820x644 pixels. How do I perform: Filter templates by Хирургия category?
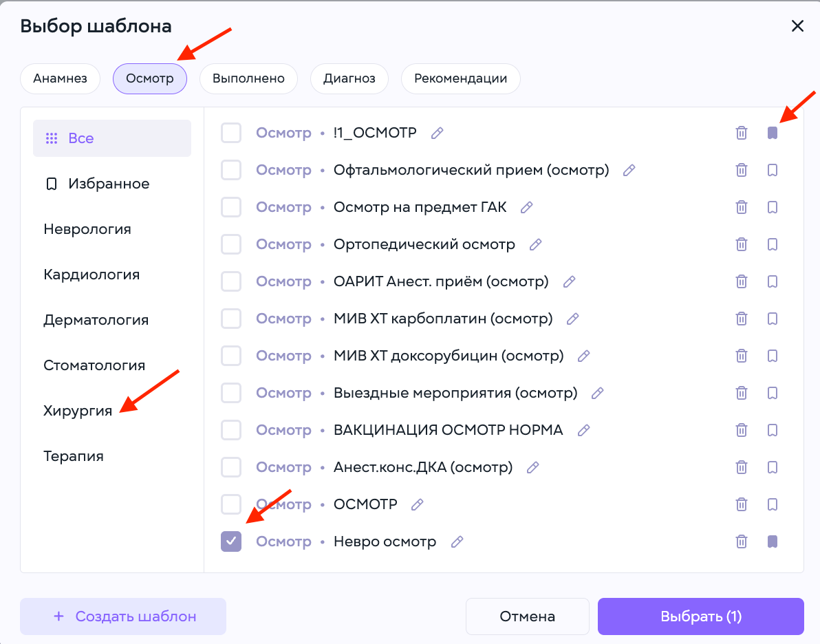tap(78, 411)
